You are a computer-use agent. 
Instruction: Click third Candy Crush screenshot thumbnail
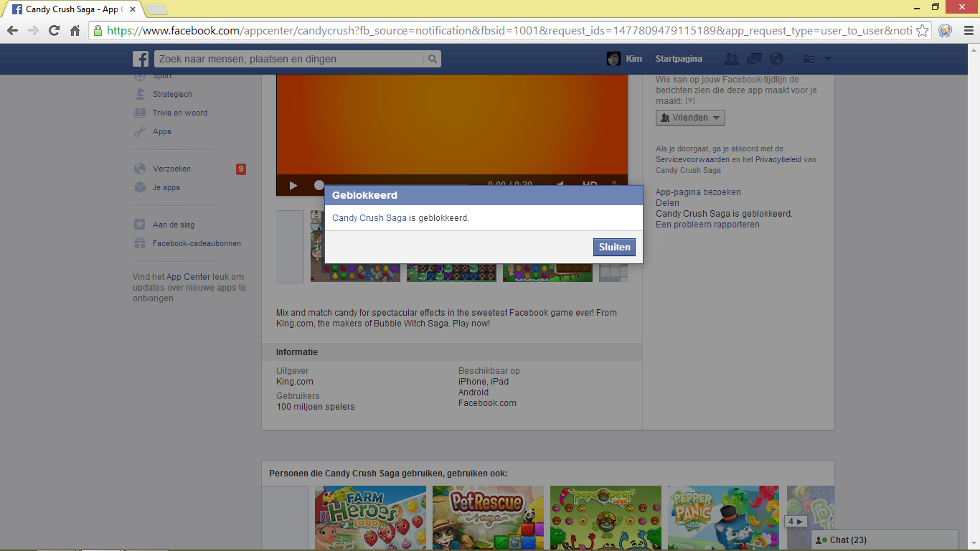(x=547, y=246)
